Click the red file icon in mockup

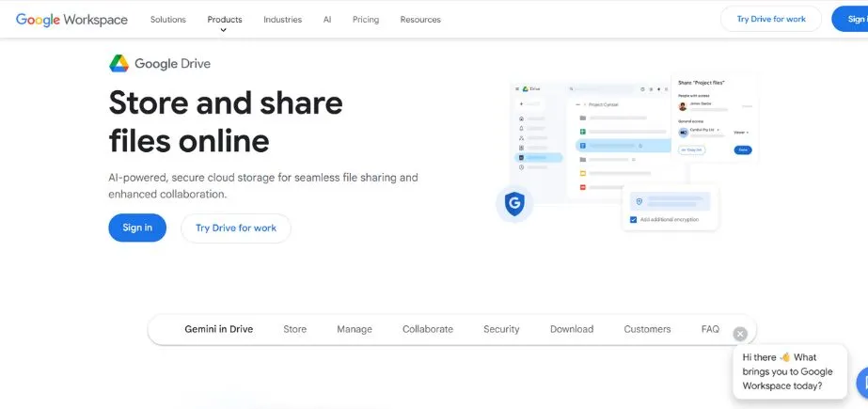point(583,187)
